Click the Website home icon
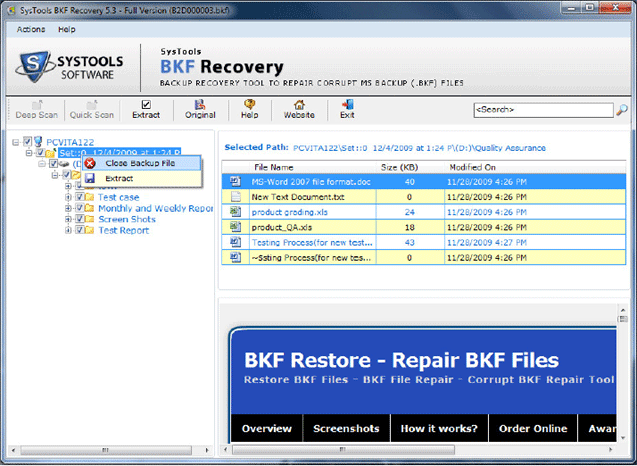This screenshot has width=637, height=466. (x=299, y=105)
